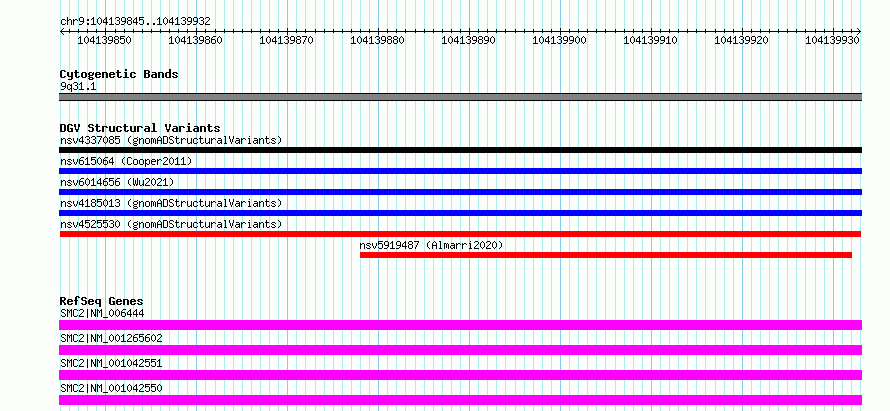Click the blue nsv6014656 variant bar
Screen dimensions: 890x411
pyautogui.click(x=460, y=192)
